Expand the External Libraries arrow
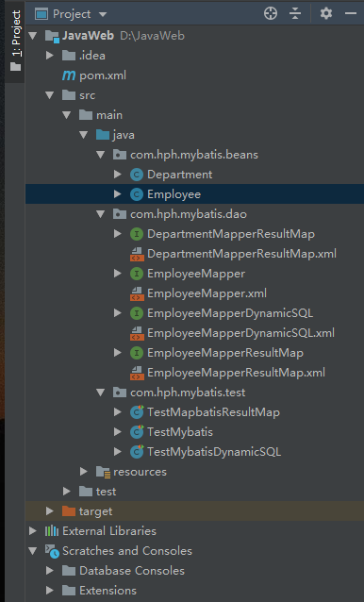 [33, 531]
